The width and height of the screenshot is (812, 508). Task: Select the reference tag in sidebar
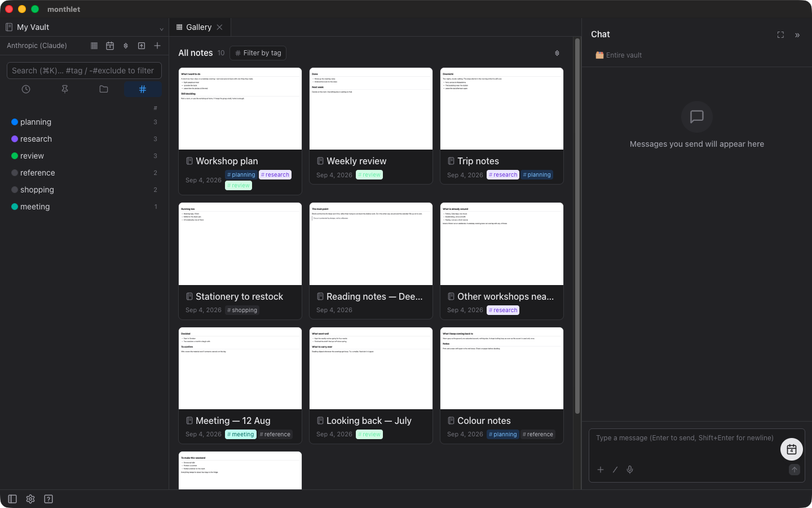(x=85, y=173)
